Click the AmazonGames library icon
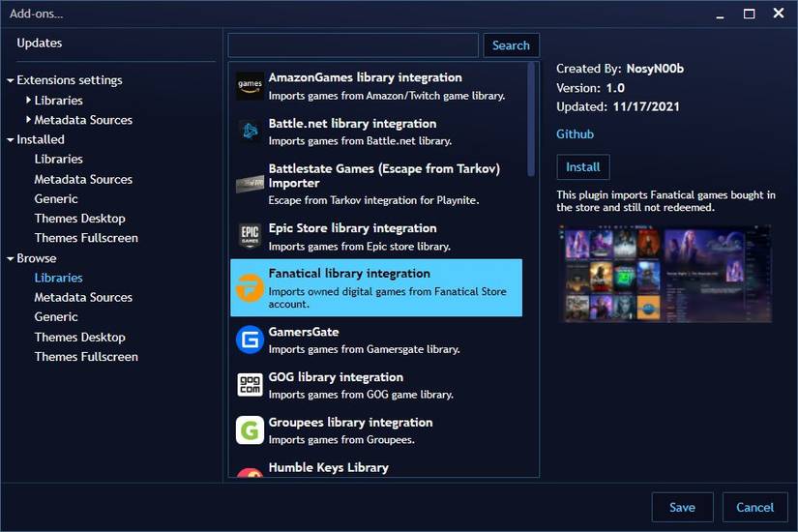Viewport: 798px width, 532px height. (250, 86)
